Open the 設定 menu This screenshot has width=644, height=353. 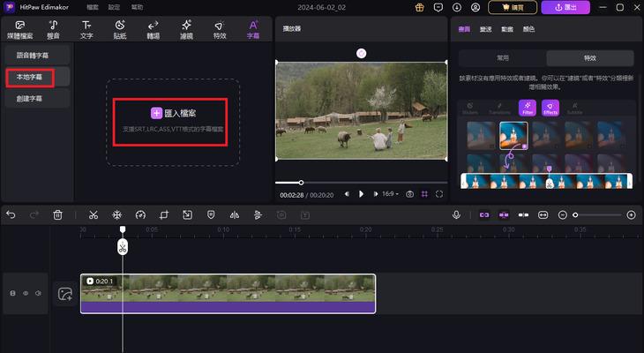[x=115, y=7]
